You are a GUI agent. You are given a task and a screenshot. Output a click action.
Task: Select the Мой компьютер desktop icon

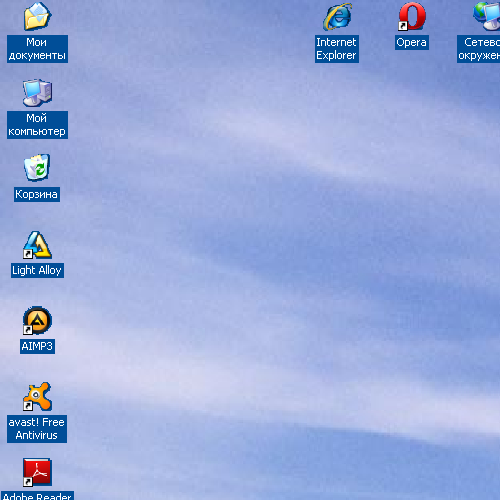click(37, 93)
